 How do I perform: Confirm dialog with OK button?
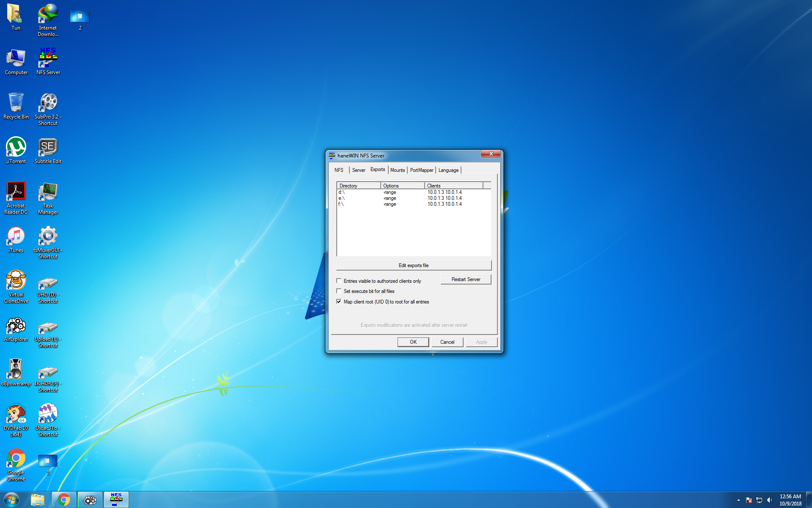(413, 342)
